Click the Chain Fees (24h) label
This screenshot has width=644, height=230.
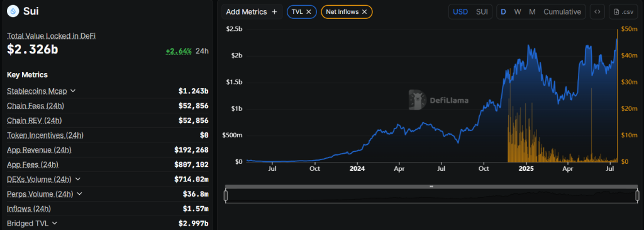pyautogui.click(x=35, y=106)
